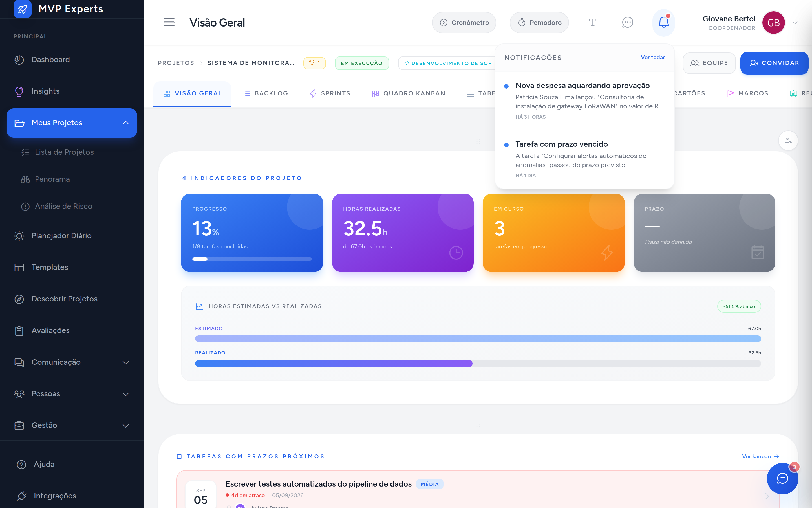Viewport: 812px width, 508px height.
Task: Click the branch count badge showing 1
Action: click(314, 63)
